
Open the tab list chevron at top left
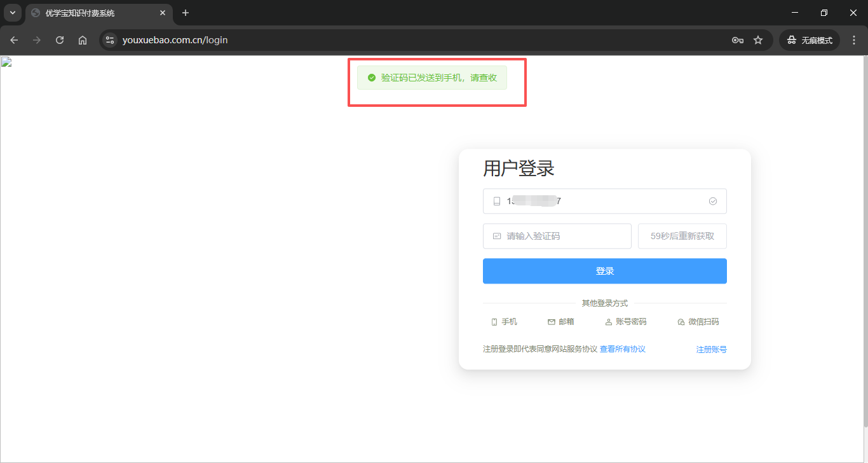point(12,13)
